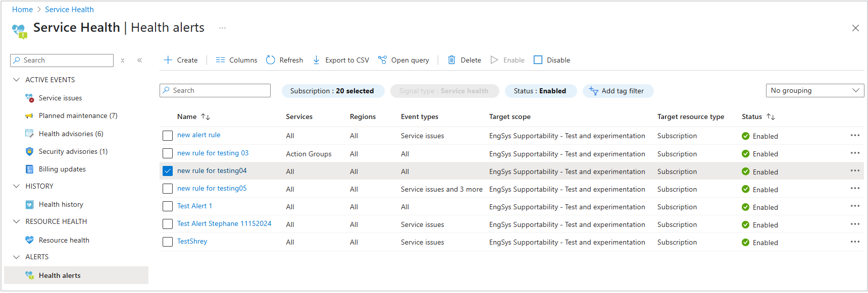Go to Health history page
This screenshot has width=868, height=293.
(x=61, y=204)
